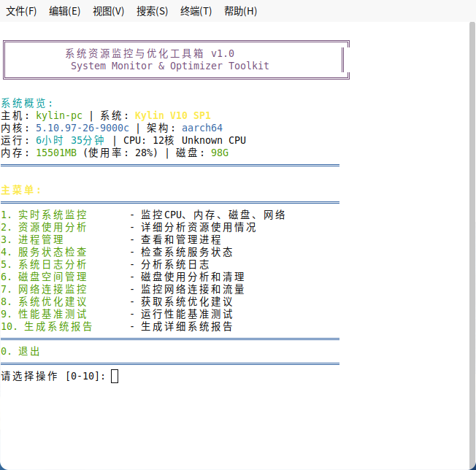Open the 编辑(E) menu
Image resolution: width=476 pixels, height=470 pixels.
coord(65,11)
